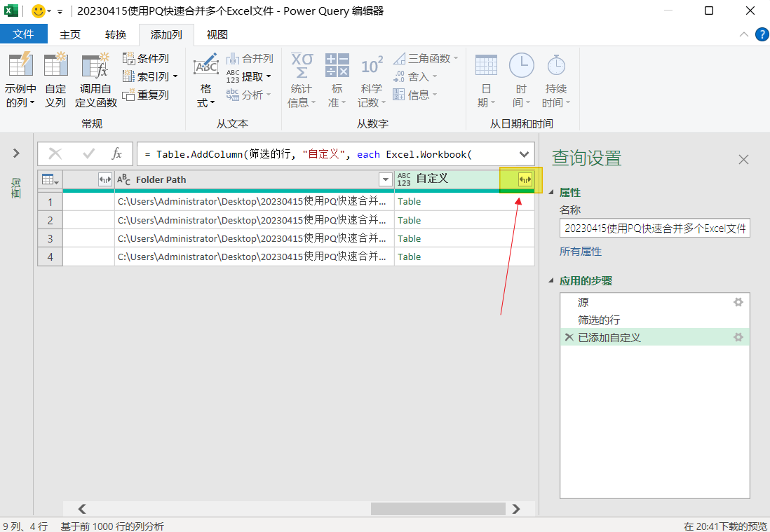This screenshot has height=532, width=770.
Task: Close the 查询设置 pane
Action: [x=743, y=160]
